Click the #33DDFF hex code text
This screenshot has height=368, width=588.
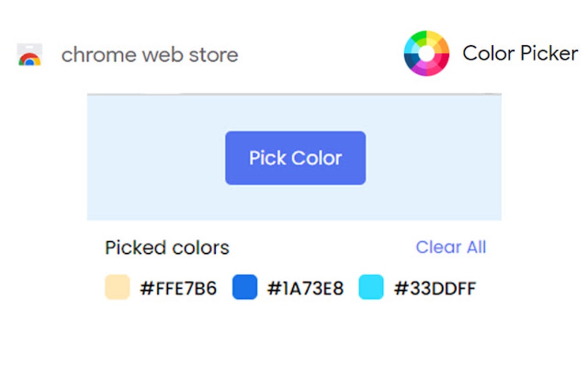click(435, 288)
